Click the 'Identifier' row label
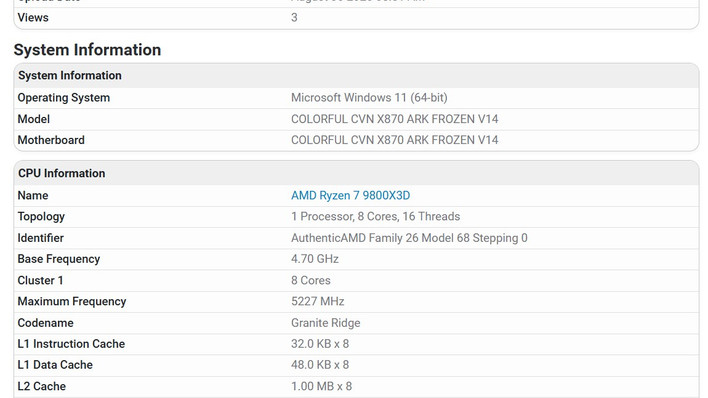 pyautogui.click(x=41, y=238)
